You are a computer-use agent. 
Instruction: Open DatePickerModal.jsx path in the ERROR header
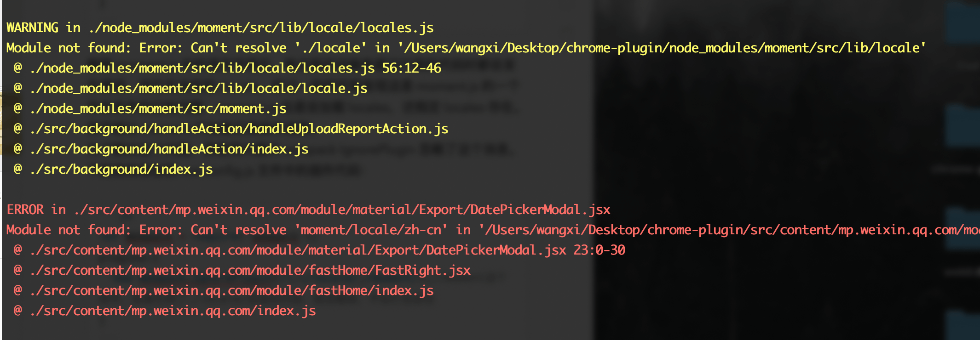click(342, 210)
